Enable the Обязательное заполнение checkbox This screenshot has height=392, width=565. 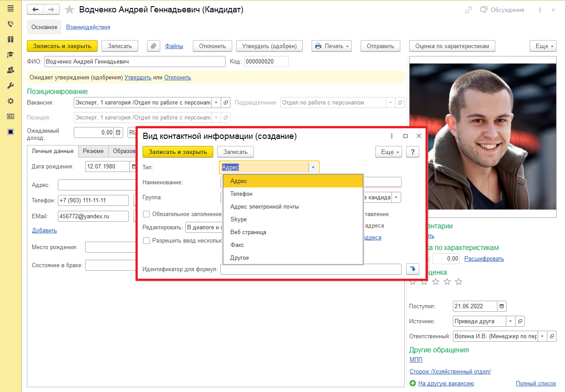tap(146, 214)
